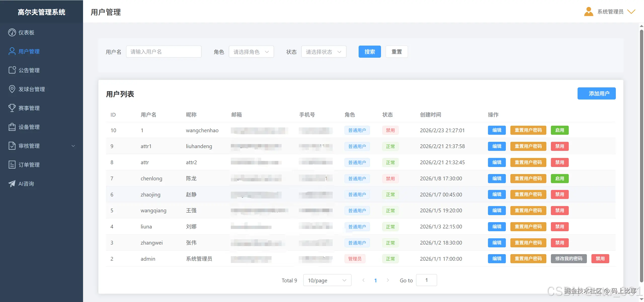644x302 pixels.
Task: Click the 添加用户 button
Action: [x=596, y=93]
